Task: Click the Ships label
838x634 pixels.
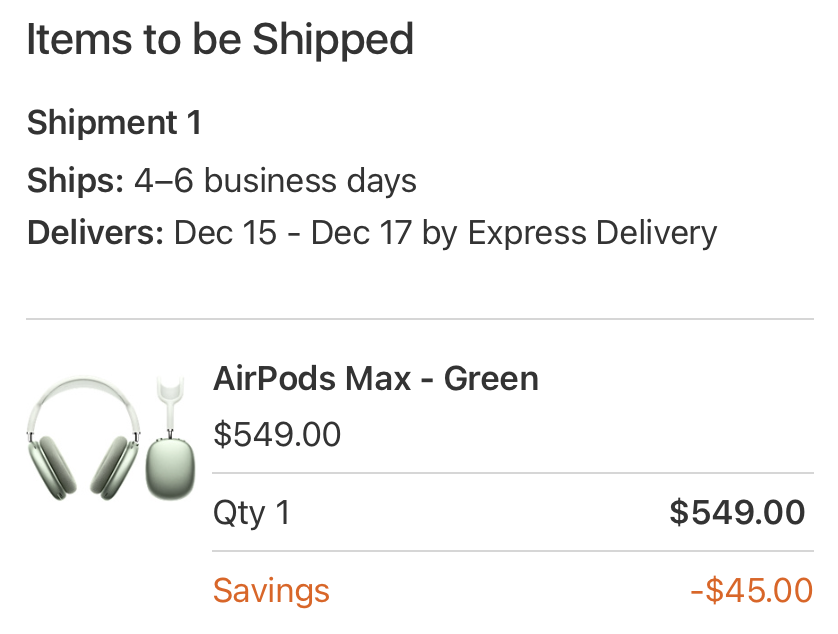Action: pyautogui.click(x=75, y=181)
